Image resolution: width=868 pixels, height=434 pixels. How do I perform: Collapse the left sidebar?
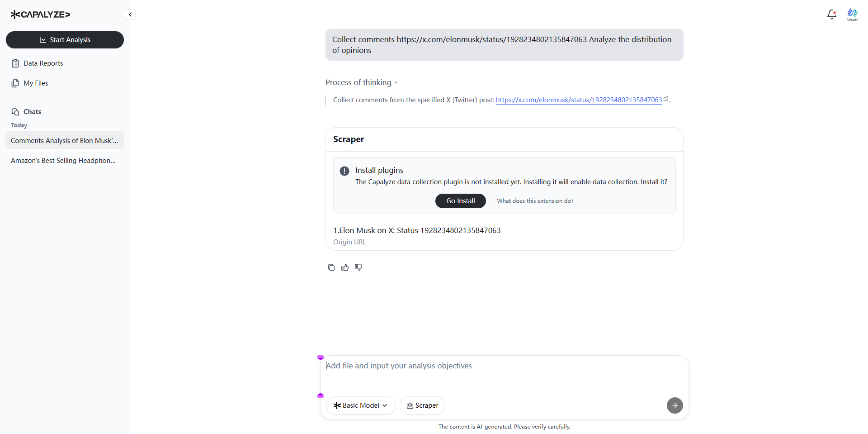(x=130, y=14)
